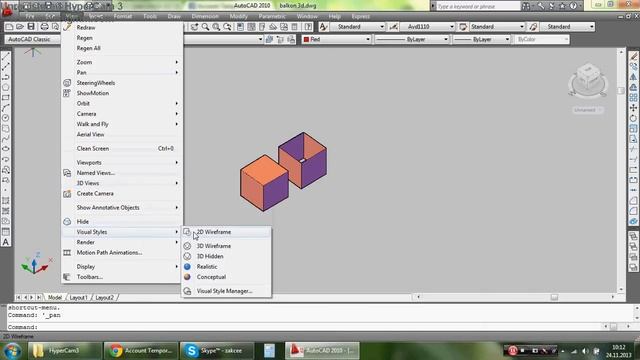The width and height of the screenshot is (640, 360).
Task: Click the binoculars search icon
Action: click(526, 6)
